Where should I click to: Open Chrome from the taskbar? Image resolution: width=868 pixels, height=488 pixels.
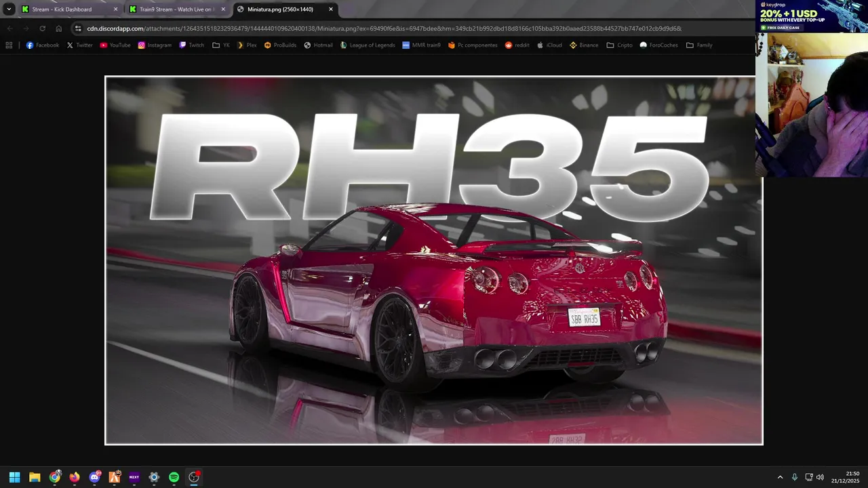pos(54,477)
